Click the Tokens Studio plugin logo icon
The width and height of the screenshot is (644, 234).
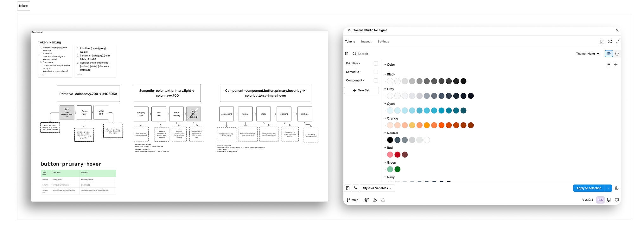click(x=349, y=30)
